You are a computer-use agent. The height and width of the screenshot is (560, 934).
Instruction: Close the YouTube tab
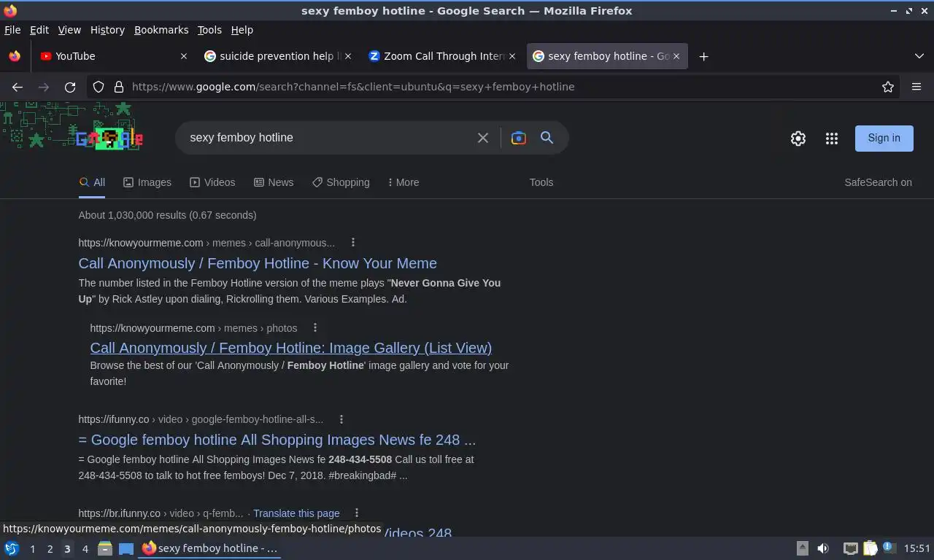[x=184, y=56]
